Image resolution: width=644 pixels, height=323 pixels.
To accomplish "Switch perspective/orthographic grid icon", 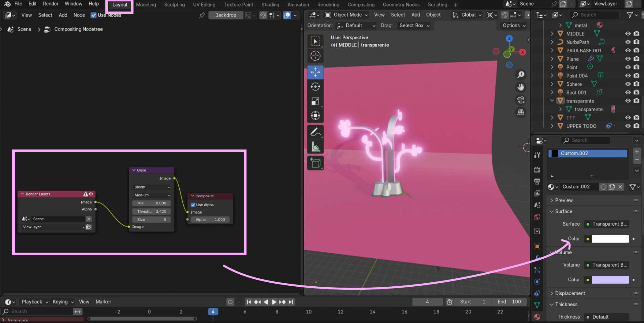I will tap(521, 112).
